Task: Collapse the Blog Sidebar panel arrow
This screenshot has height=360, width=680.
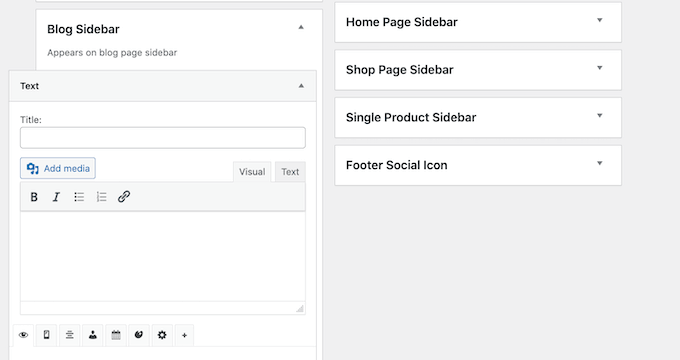Action: 301,27
